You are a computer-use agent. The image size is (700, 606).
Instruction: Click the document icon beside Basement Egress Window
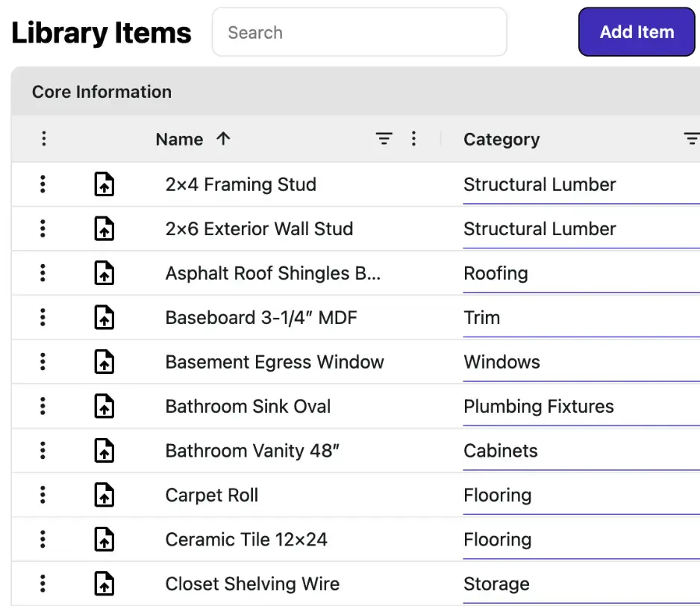coord(104,361)
